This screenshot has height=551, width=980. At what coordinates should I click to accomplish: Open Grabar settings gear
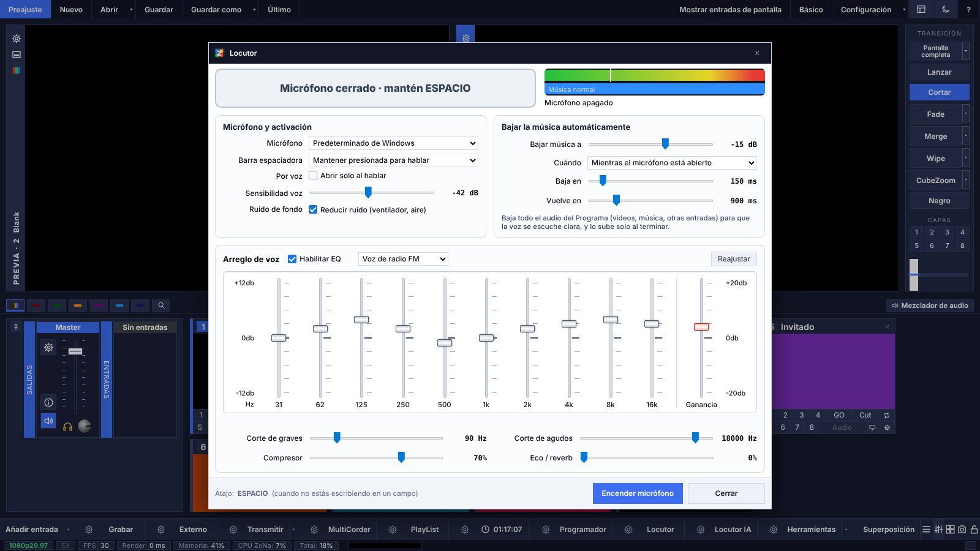click(x=89, y=530)
